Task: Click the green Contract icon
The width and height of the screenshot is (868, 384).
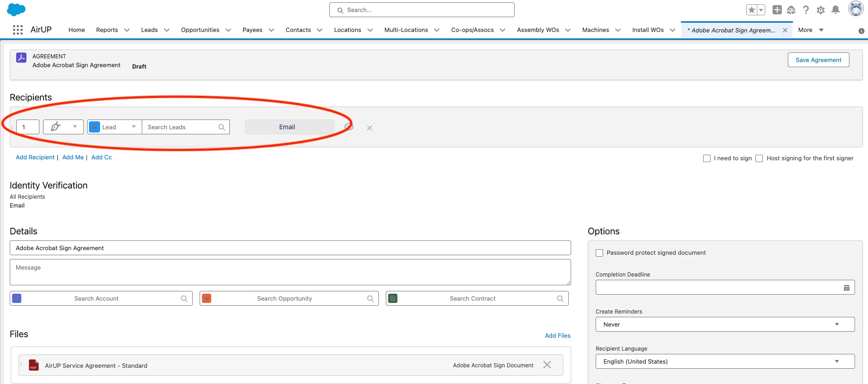Action: point(393,298)
